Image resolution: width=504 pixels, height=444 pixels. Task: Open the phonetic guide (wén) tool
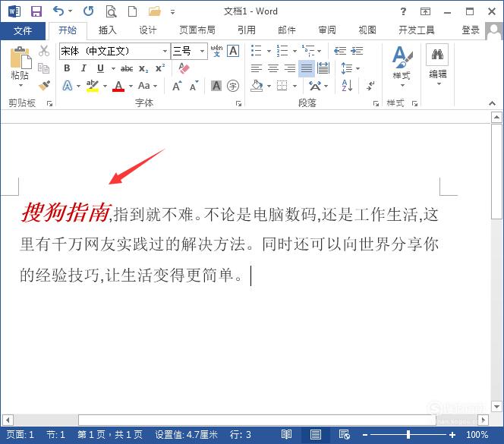point(216,51)
